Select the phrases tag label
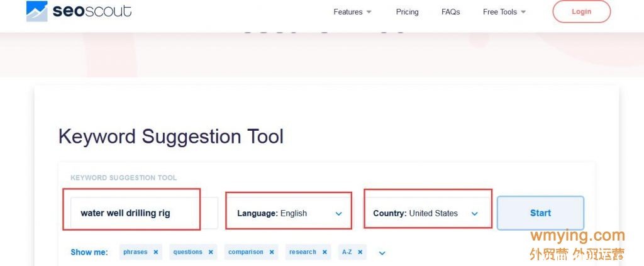644x266 pixels. (135, 252)
